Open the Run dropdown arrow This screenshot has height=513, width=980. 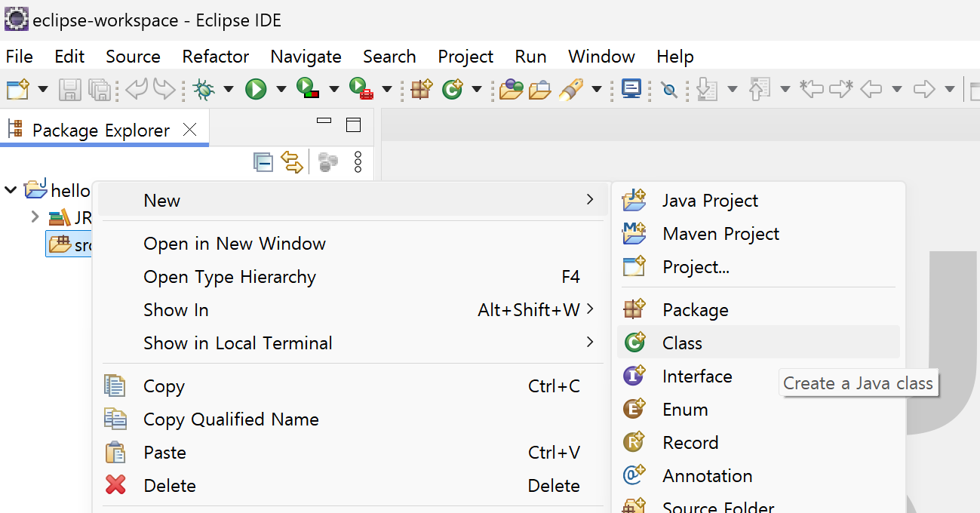(281, 90)
